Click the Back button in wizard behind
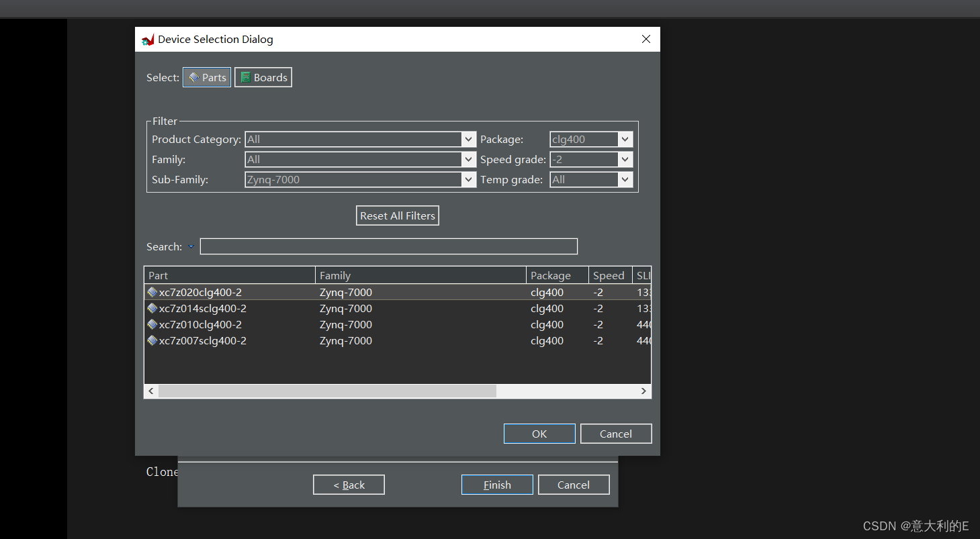This screenshot has width=980, height=539. (x=349, y=485)
